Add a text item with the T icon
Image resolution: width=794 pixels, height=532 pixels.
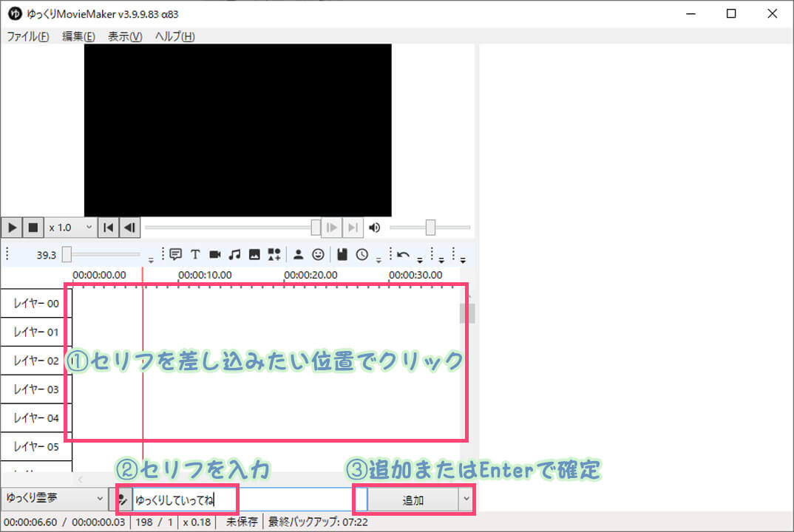point(195,254)
